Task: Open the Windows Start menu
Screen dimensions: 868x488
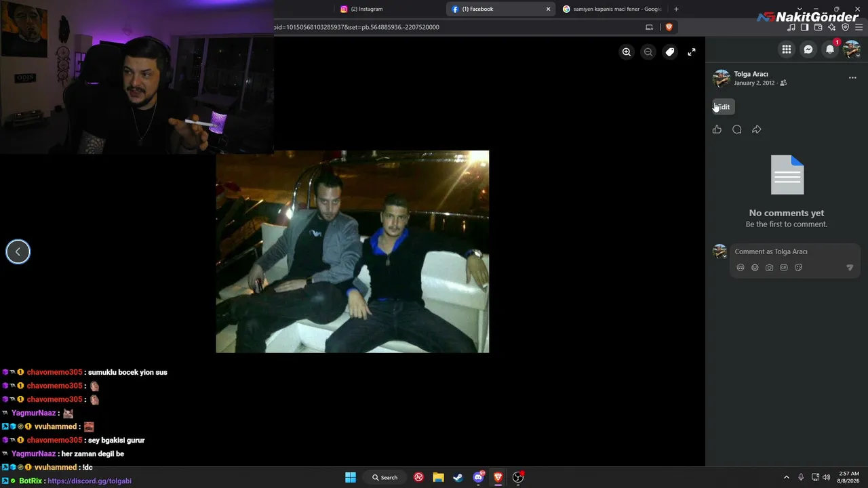Action: [351, 477]
